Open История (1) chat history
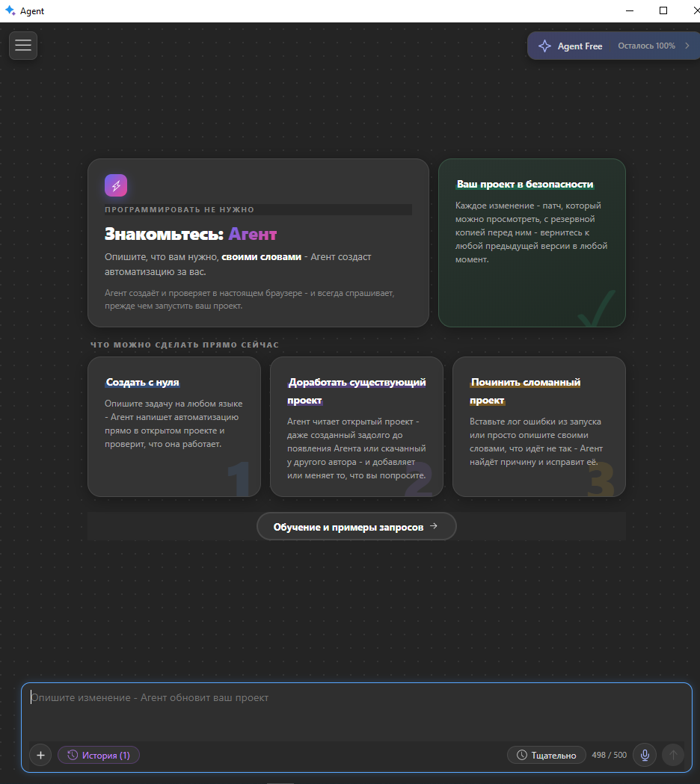700x784 pixels. [x=99, y=755]
